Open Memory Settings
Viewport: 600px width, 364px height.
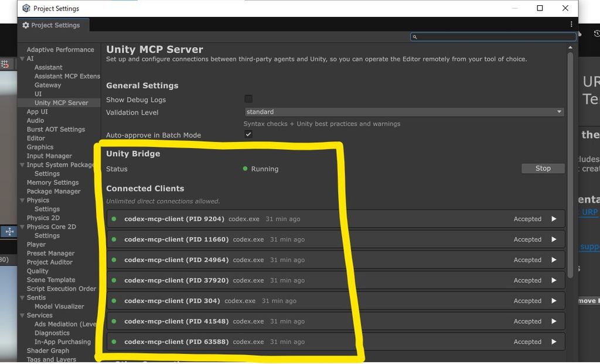point(52,183)
